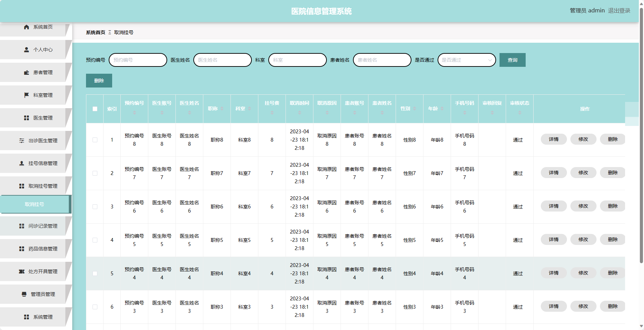644x330 pixels.
Task: Click 退出登录 link
Action: 619,11
